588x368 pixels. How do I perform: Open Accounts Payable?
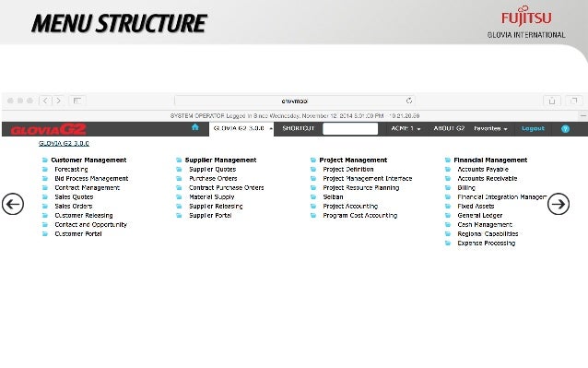483,169
